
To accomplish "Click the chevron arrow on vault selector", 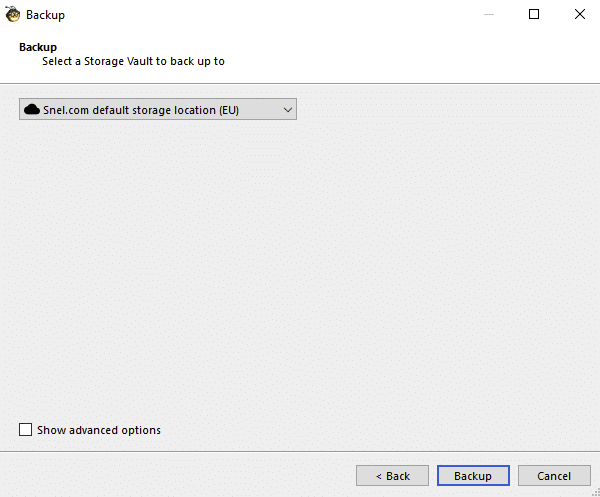I will point(288,110).
